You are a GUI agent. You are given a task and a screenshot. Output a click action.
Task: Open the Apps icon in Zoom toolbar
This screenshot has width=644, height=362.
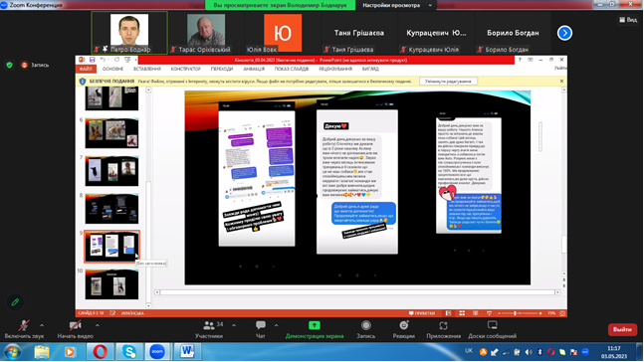tap(443, 325)
